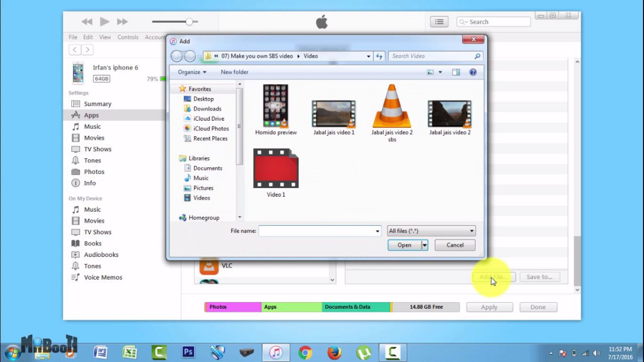
Task: Open Pictures library
Action: pyautogui.click(x=203, y=188)
